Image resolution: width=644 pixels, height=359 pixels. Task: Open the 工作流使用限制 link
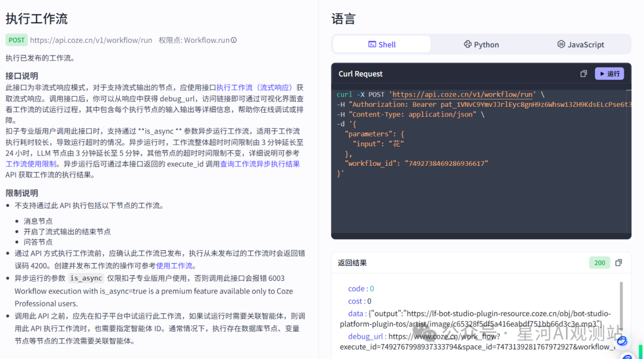tap(31, 164)
